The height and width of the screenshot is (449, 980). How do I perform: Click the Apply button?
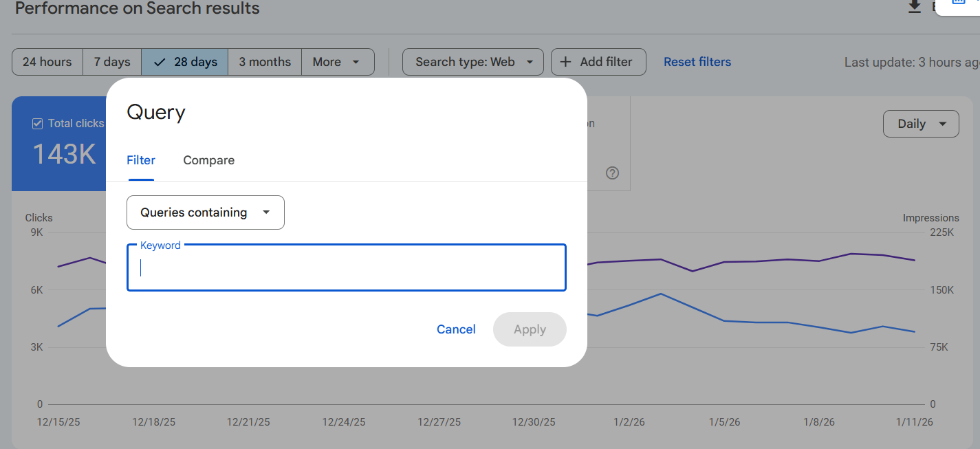pos(530,329)
